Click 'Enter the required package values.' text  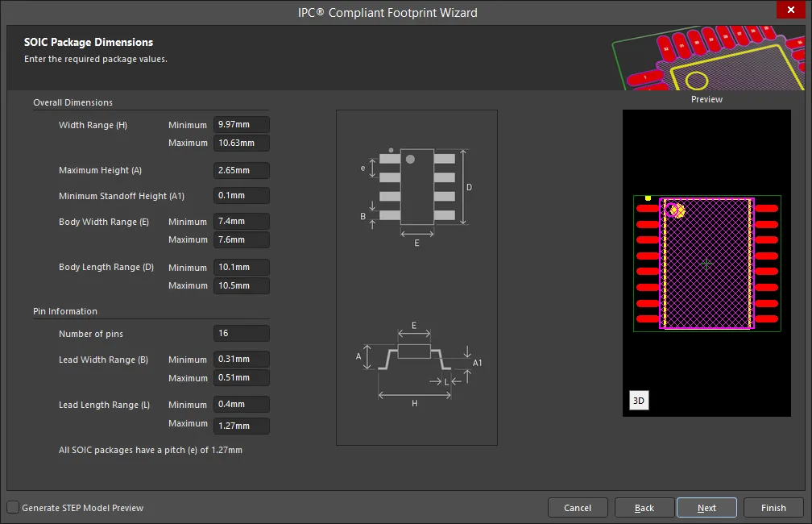click(x=96, y=59)
